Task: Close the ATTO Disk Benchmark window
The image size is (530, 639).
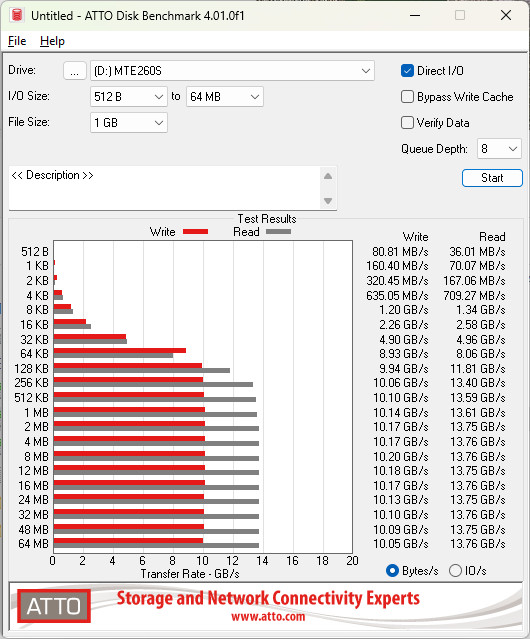Action: click(x=506, y=15)
